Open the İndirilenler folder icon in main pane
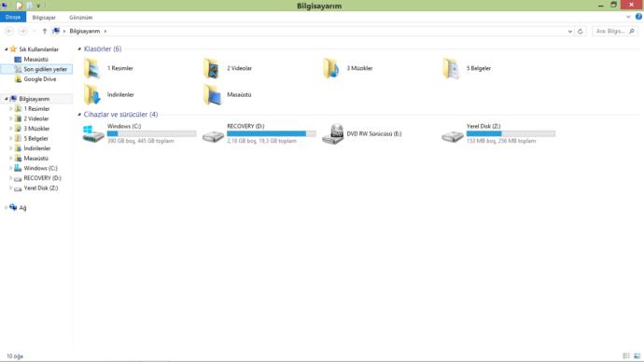Viewport: 644px width, 362px height. [92, 95]
